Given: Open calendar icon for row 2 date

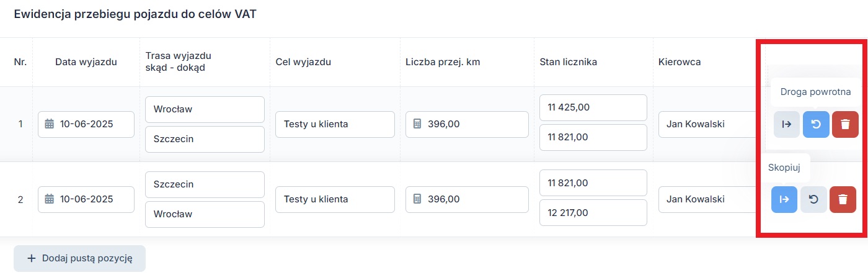Looking at the screenshot, I should tap(50, 199).
